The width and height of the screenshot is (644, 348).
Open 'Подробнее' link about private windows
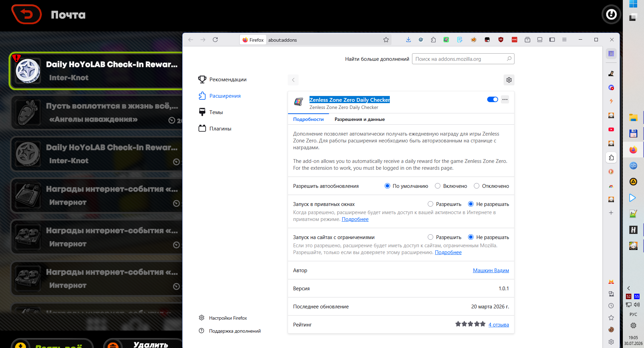tap(355, 219)
